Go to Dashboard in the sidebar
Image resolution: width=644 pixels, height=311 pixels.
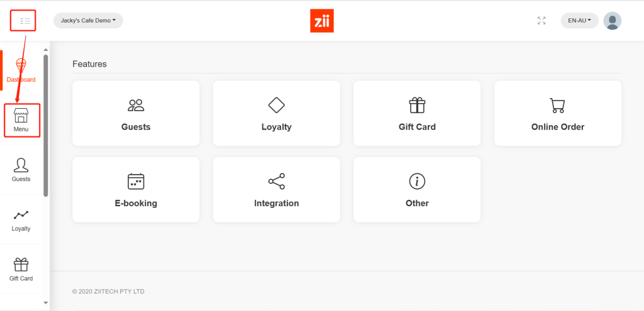[21, 70]
